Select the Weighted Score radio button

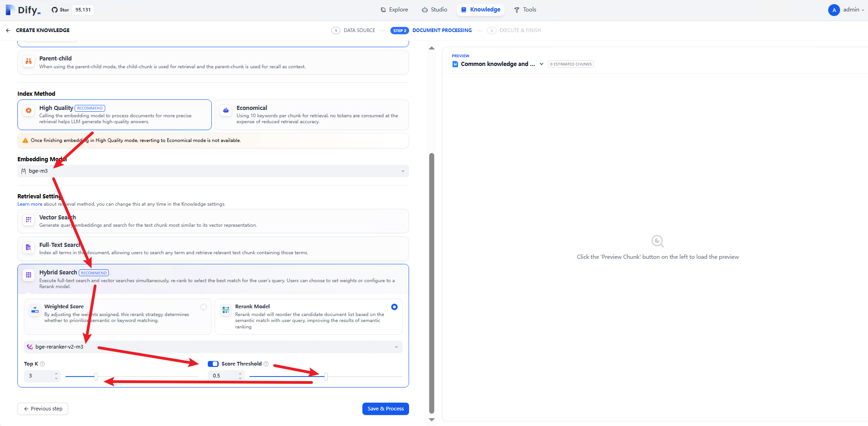tap(204, 307)
